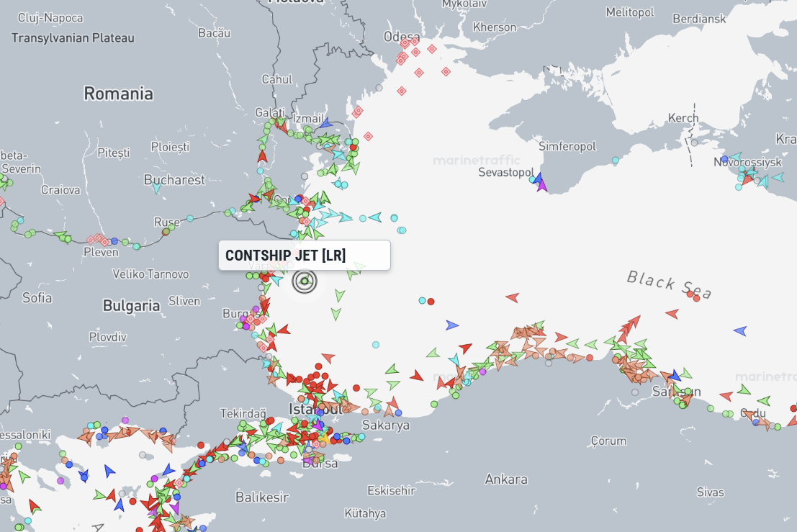Click the Veliko Tarnovo city label
This screenshot has width=797, height=532.
pyautogui.click(x=150, y=274)
